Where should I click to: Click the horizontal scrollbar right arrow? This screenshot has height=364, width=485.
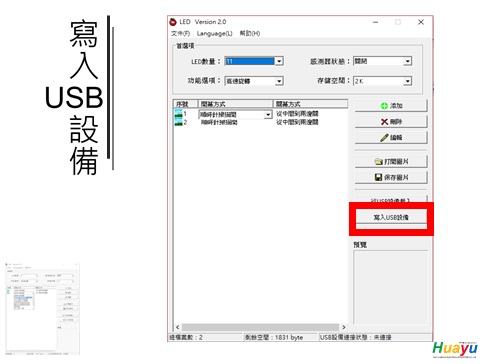click(x=344, y=327)
